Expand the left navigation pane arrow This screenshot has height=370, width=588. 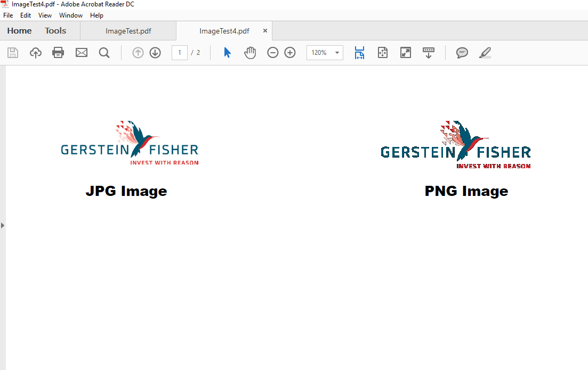click(3, 225)
